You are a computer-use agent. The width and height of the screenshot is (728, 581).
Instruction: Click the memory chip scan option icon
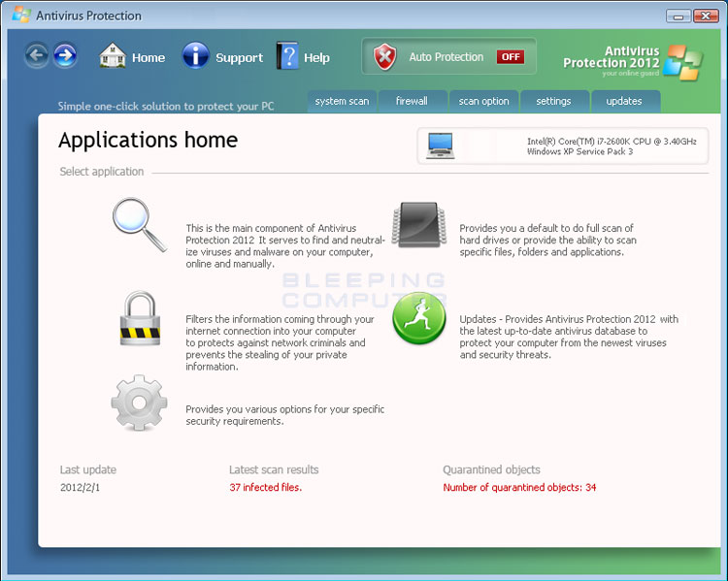point(419,224)
